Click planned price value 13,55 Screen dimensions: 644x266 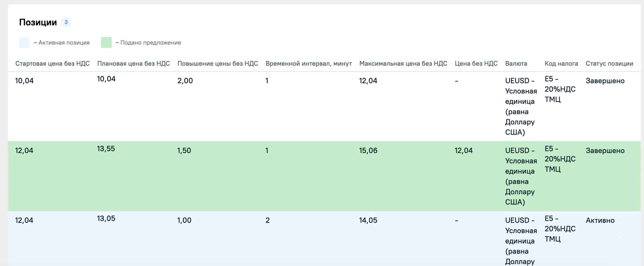tap(106, 149)
